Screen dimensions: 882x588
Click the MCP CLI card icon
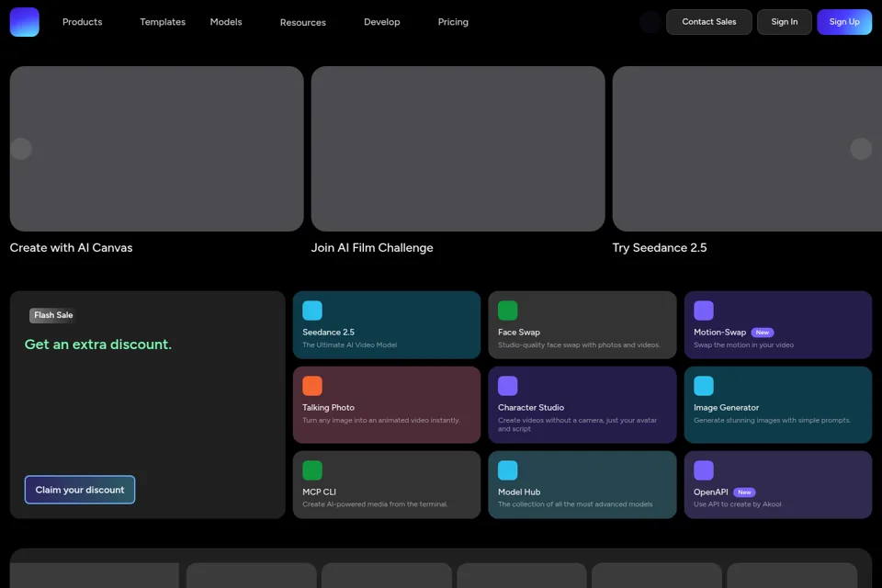tap(312, 470)
